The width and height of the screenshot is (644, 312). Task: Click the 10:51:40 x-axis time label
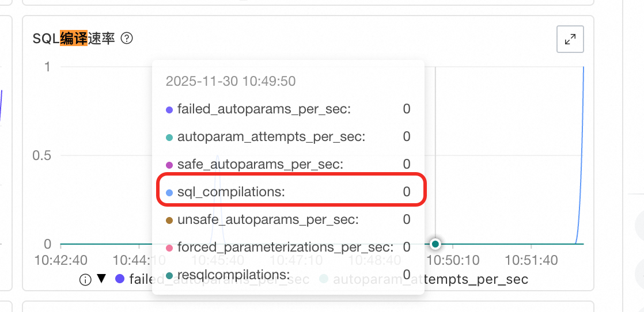click(x=532, y=261)
